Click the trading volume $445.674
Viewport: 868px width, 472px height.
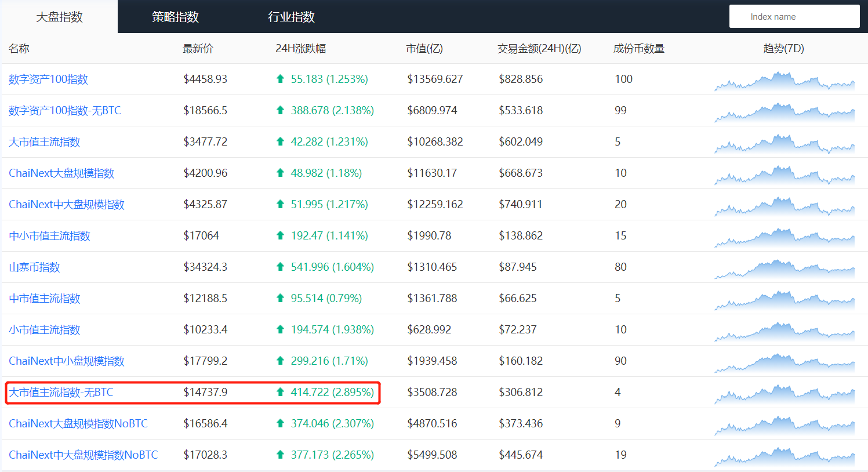point(521,455)
